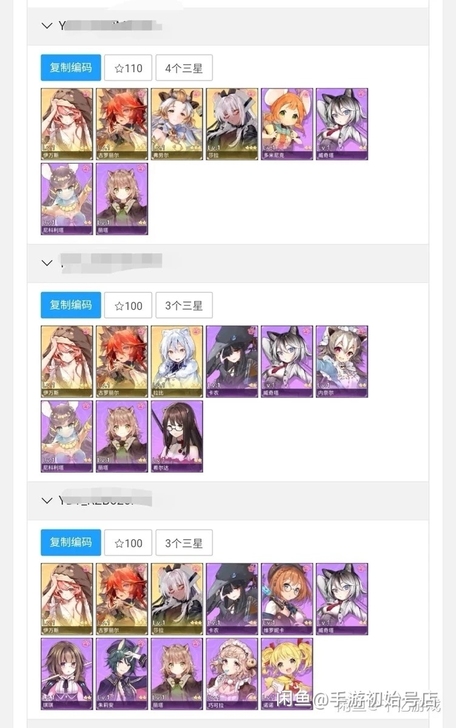Collapse the first account section chevron
The image size is (456, 728).
point(47,26)
